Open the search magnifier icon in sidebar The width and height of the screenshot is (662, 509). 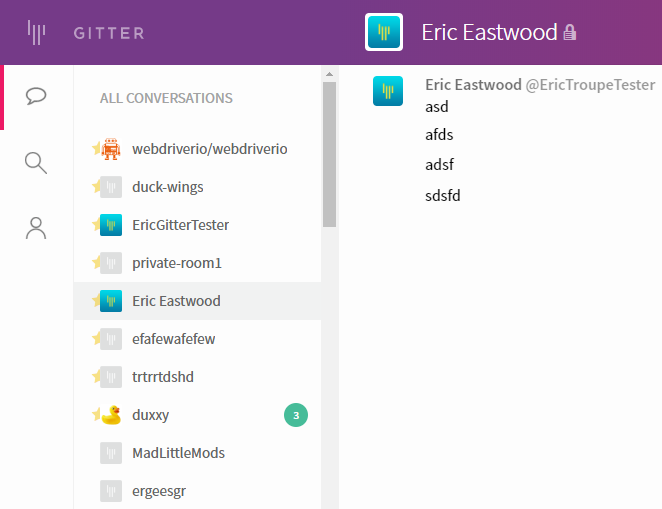tap(36, 163)
